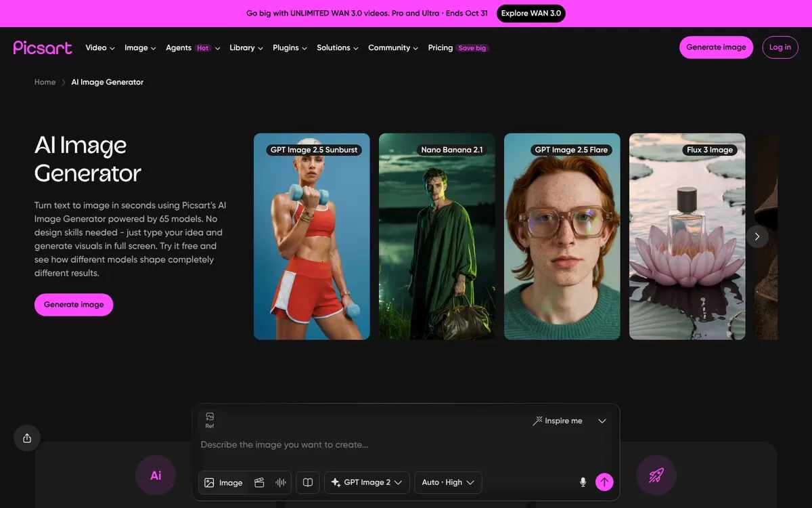Expand the Agents menu
812x508 pixels.
193,48
